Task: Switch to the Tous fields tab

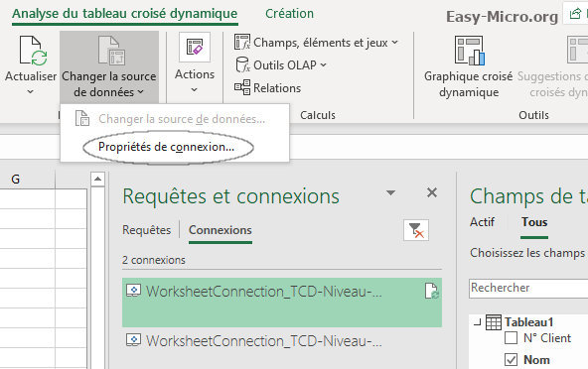Action: pos(534,222)
